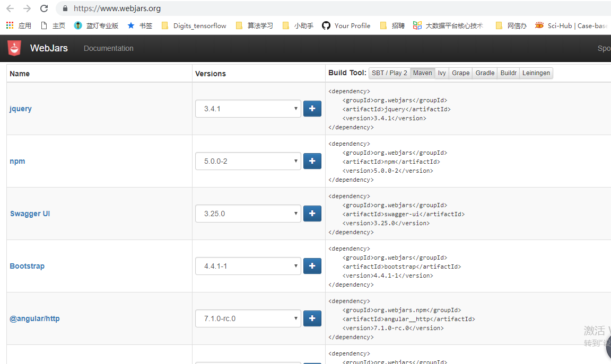Select the Leiningen build tool

[536, 73]
